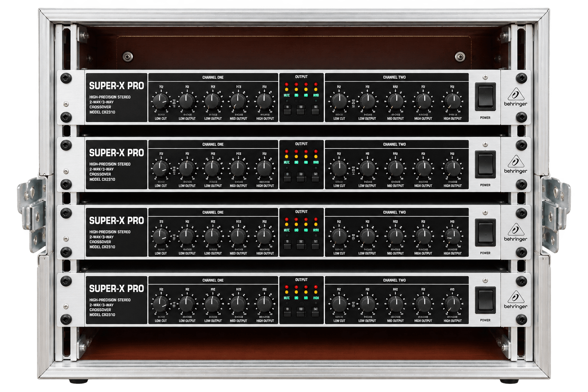588x392 pixels.
Task: Click the power LED above top unit's switch
Action: [x=485, y=77]
